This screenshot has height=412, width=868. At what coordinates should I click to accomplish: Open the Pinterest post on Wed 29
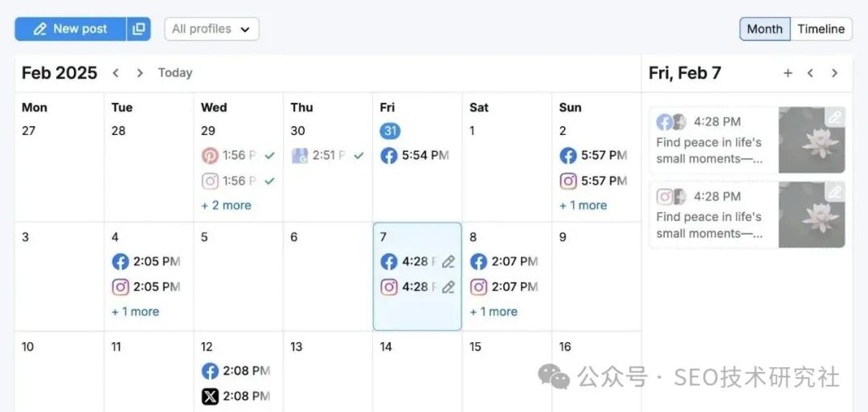tap(230, 156)
